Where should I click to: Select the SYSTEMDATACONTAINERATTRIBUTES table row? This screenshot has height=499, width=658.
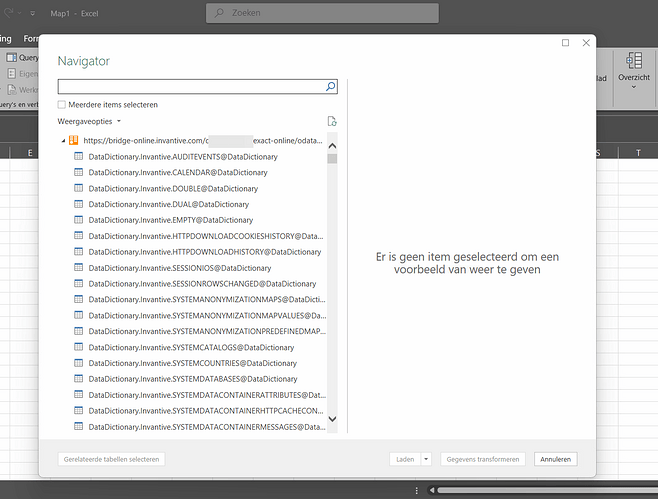pyautogui.click(x=207, y=395)
